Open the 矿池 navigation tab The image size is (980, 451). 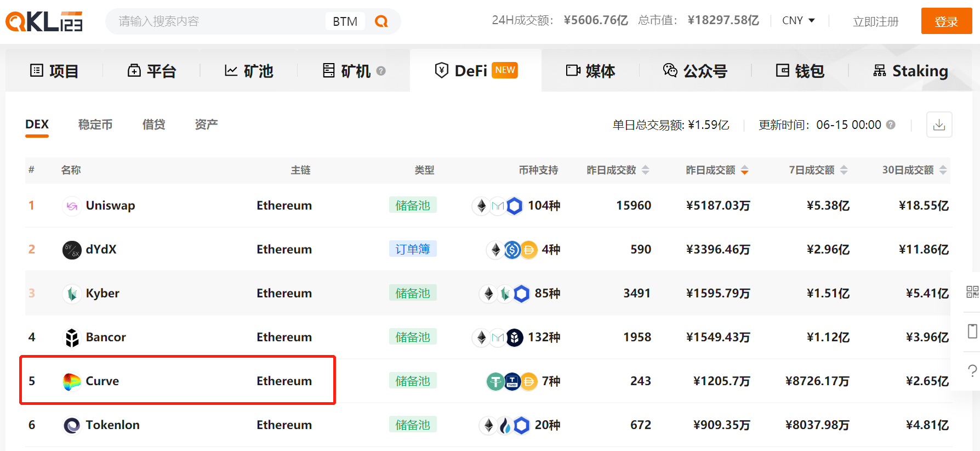[249, 71]
